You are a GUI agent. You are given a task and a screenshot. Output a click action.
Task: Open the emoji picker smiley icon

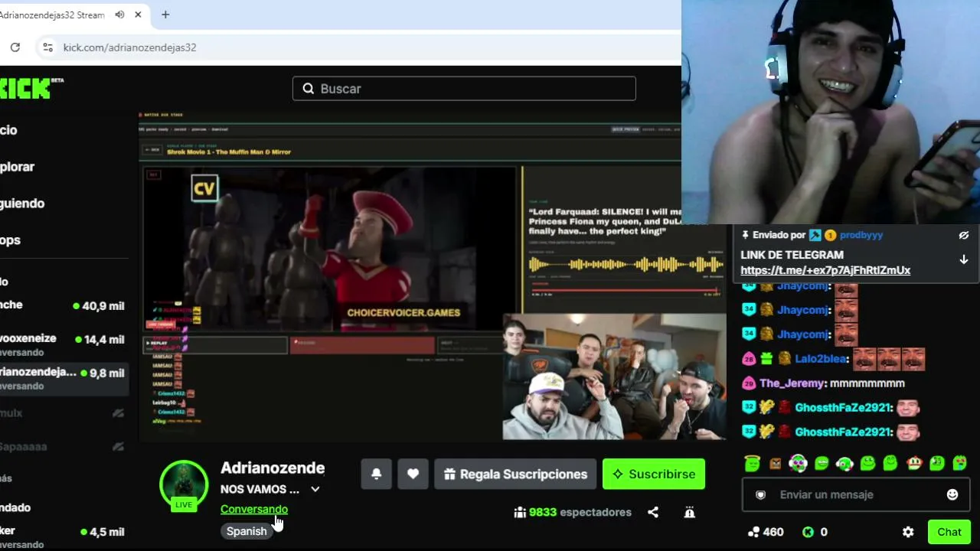pos(952,495)
